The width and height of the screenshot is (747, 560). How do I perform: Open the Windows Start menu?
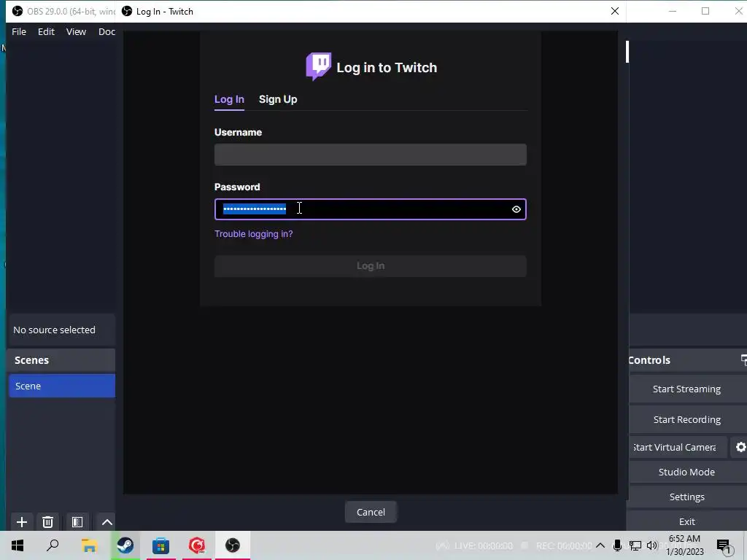tap(18, 545)
